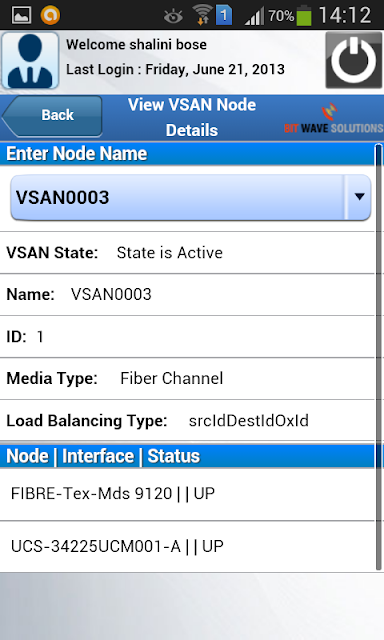The width and height of the screenshot is (384, 640).
Task: Tap the cellular signal strength icon
Action: (254, 16)
